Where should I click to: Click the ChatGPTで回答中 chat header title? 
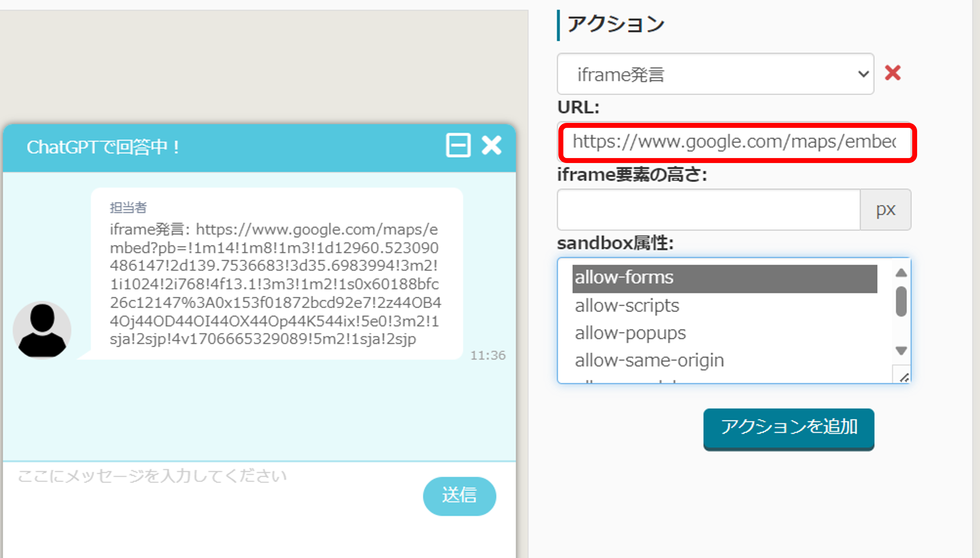[103, 147]
